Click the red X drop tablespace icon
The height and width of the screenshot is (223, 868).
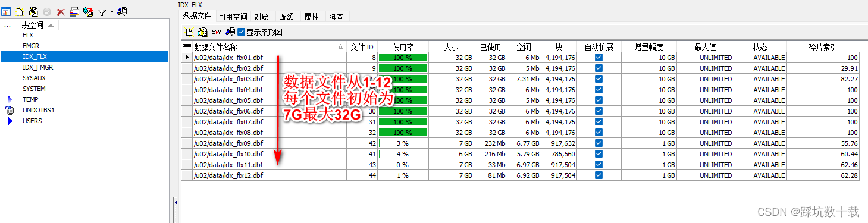(x=60, y=12)
